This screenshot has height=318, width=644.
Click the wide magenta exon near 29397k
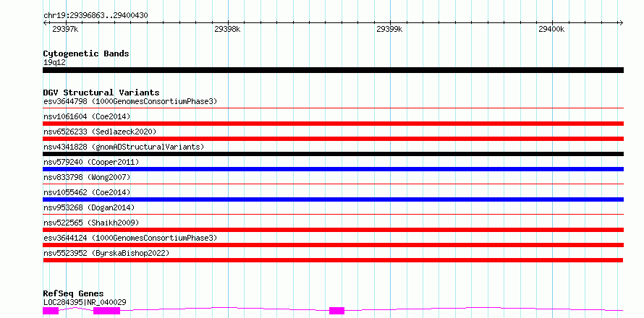tap(106, 311)
